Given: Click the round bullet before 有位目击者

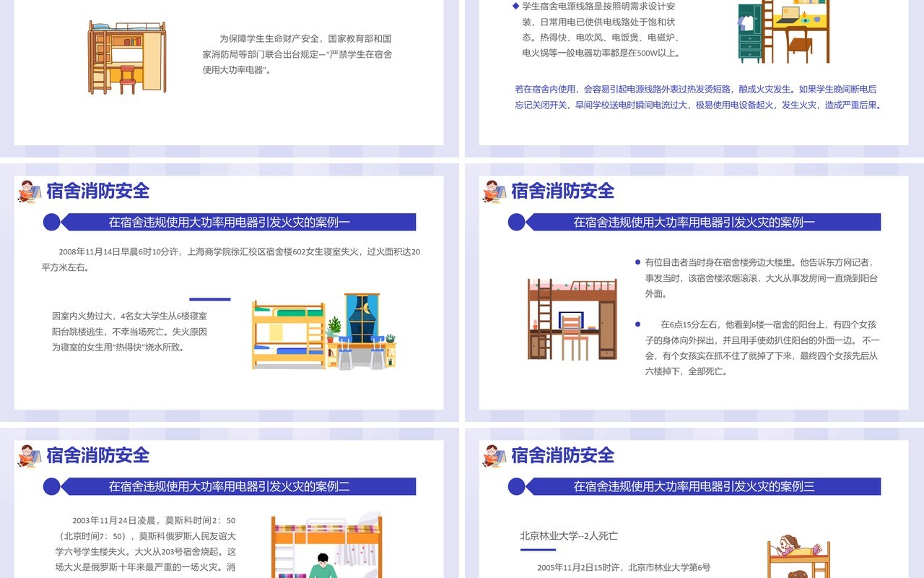Looking at the screenshot, I should (x=637, y=262).
